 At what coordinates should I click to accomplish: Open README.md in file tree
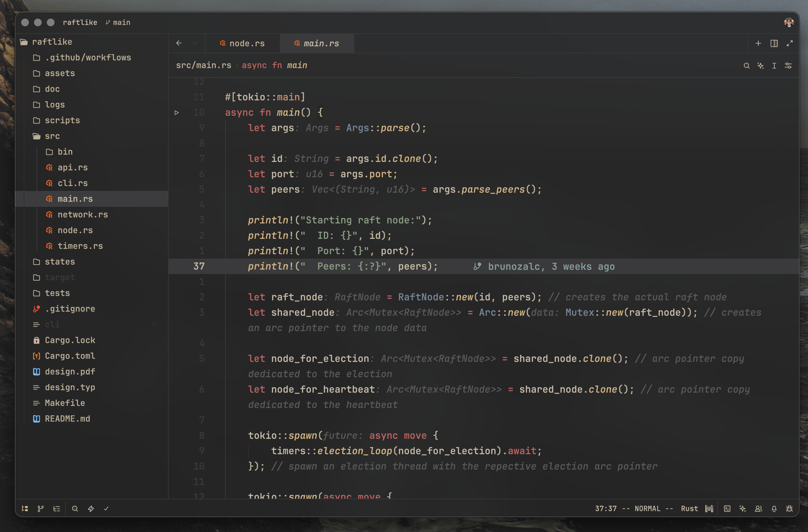click(x=92, y=419)
